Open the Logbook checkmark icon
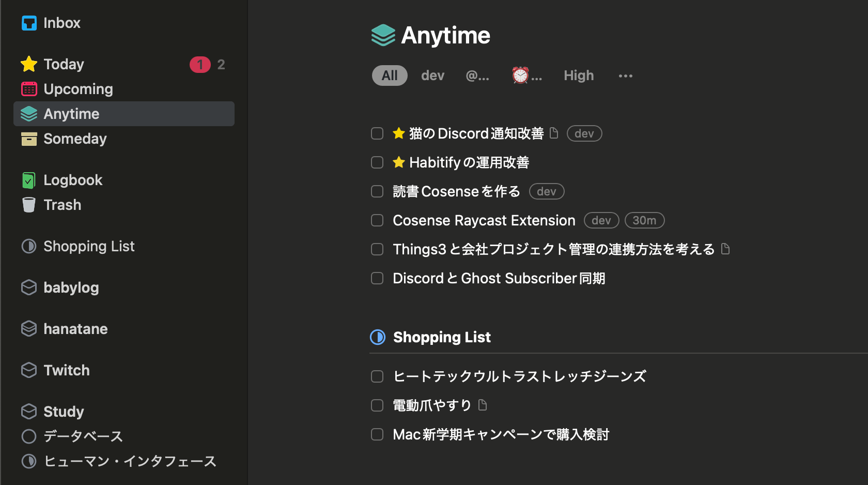Viewport: 868px width, 485px height. coord(29,180)
